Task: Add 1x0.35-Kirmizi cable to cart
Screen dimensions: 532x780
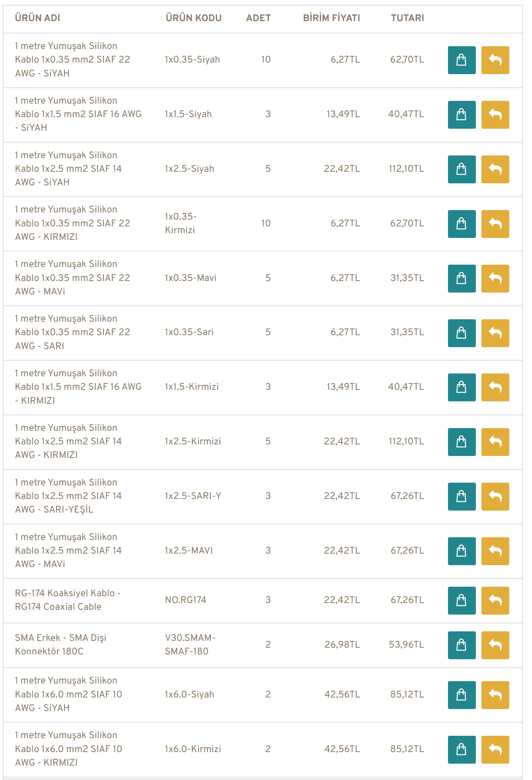Action: coord(462,224)
